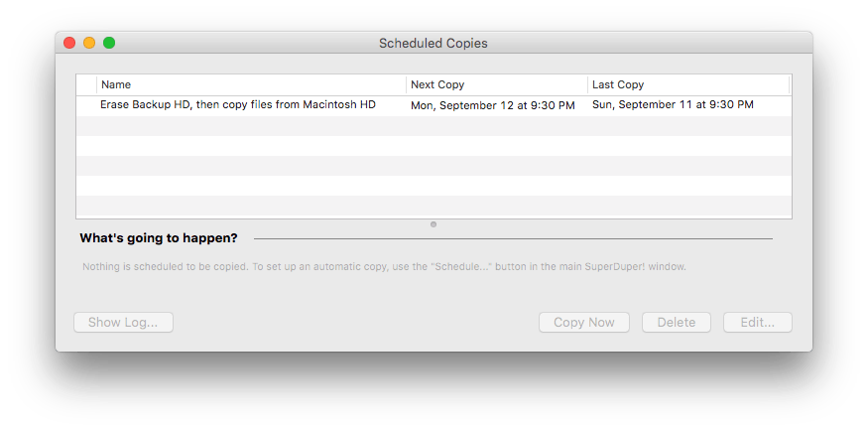This screenshot has height=431, width=868.
Task: Click the Sun, September 11 last copy cell
Action: point(673,104)
